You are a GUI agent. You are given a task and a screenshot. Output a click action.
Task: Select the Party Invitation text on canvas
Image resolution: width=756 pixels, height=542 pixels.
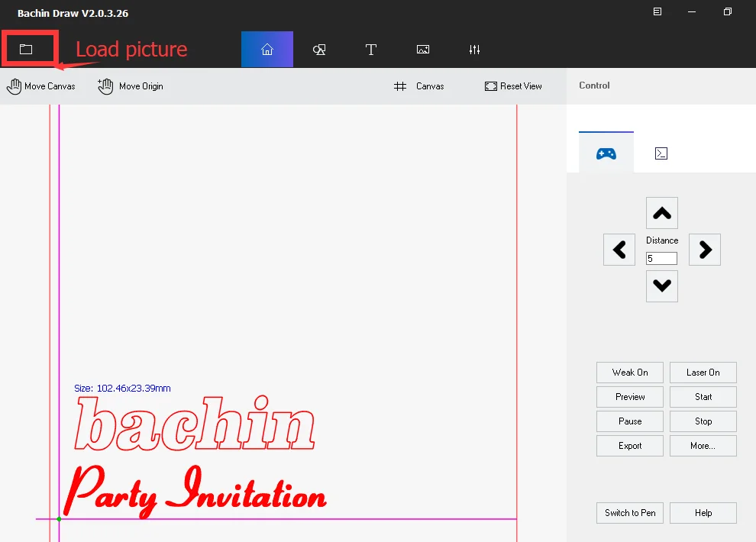tap(195, 492)
